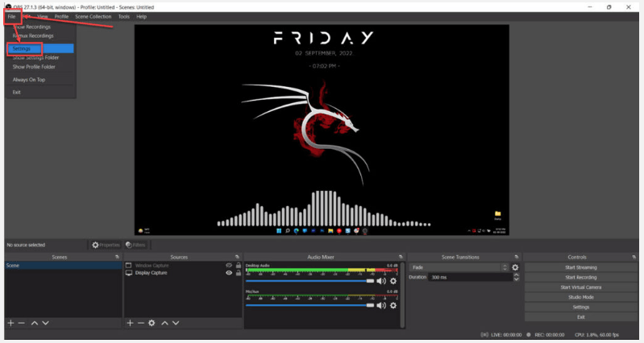
Task: Toggle lock on Display Capture source
Action: (x=239, y=273)
